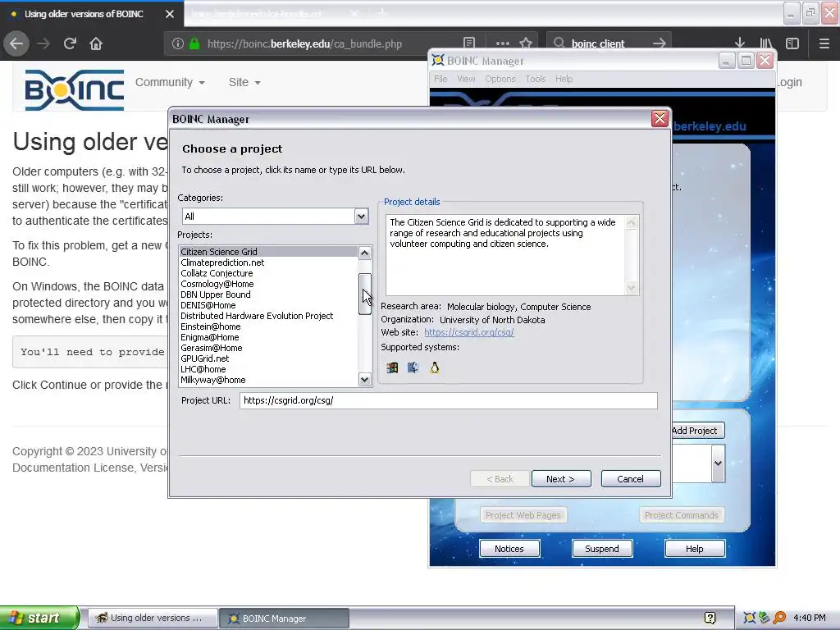
Task: Expand the Site menu on webpage
Action: tap(244, 82)
